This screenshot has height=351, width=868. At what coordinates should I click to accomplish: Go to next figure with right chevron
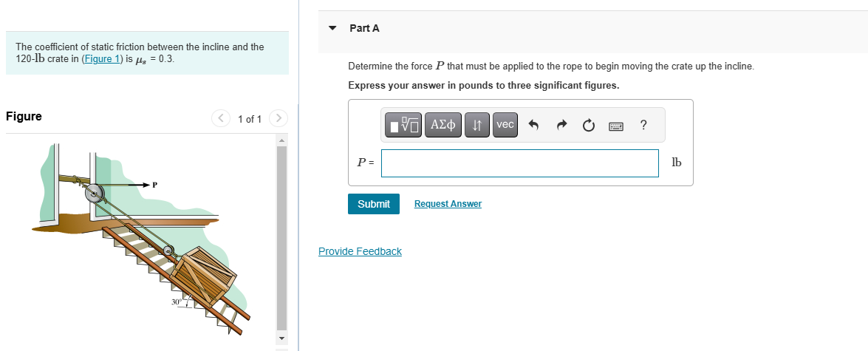click(278, 118)
